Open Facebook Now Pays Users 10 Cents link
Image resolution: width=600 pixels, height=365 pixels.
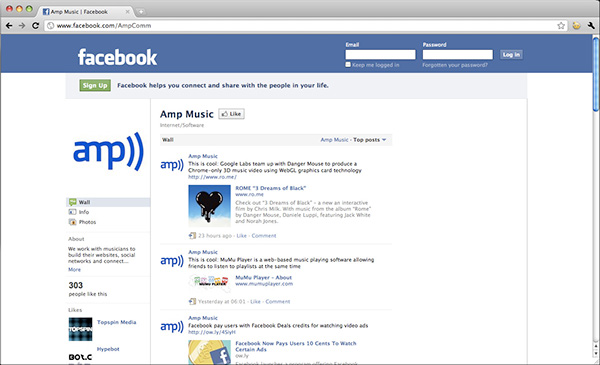[296, 346]
